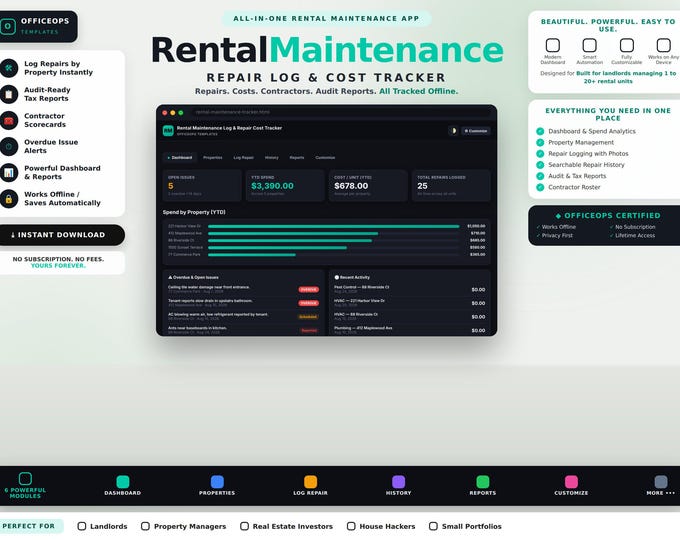Click the orange Scheduled status badge
Image resolution: width=680 pixels, height=540 pixels.
[308, 317]
